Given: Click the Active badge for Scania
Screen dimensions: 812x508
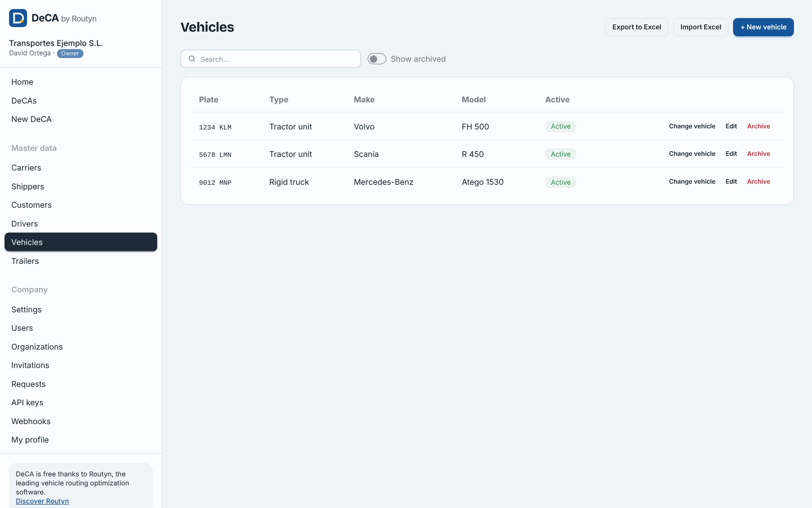Looking at the screenshot, I should click(x=561, y=154).
